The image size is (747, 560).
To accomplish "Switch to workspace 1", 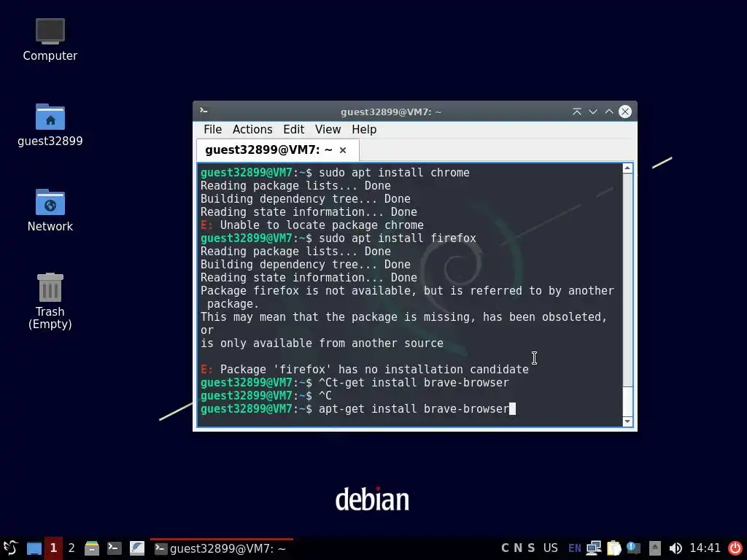I will click(x=53, y=548).
